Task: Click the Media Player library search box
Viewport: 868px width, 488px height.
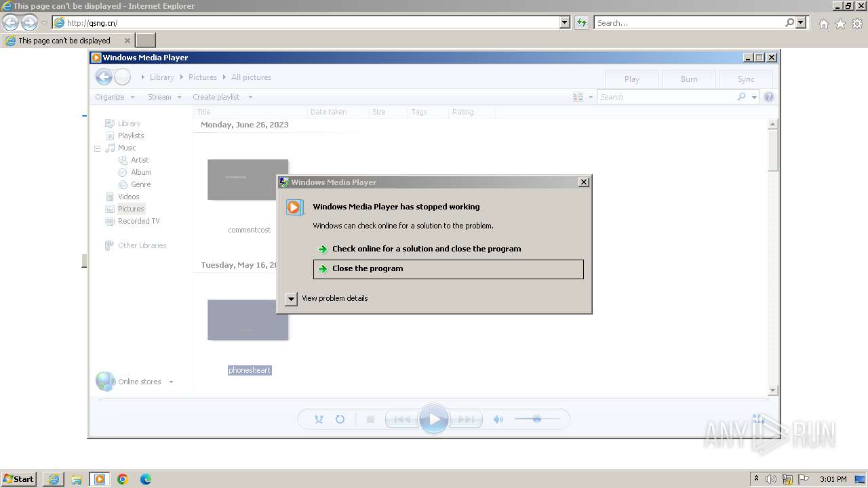Action: coord(667,97)
